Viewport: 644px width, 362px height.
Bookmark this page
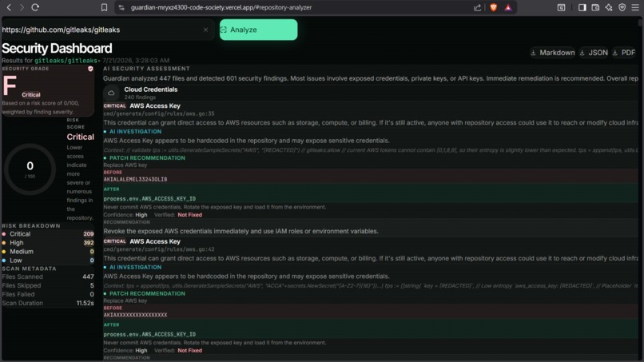tap(105, 7)
